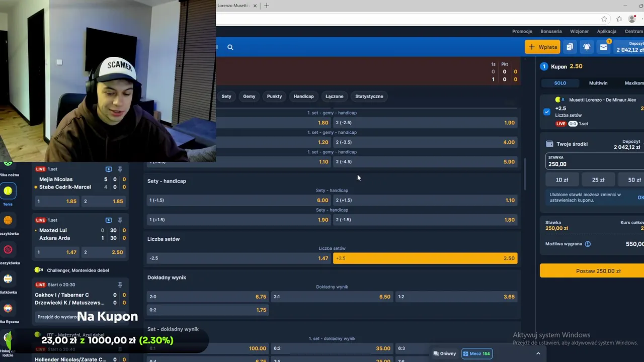Viewport: 644px width, 362px height.
Task: Open a new browser tab
Action: click(x=267, y=6)
